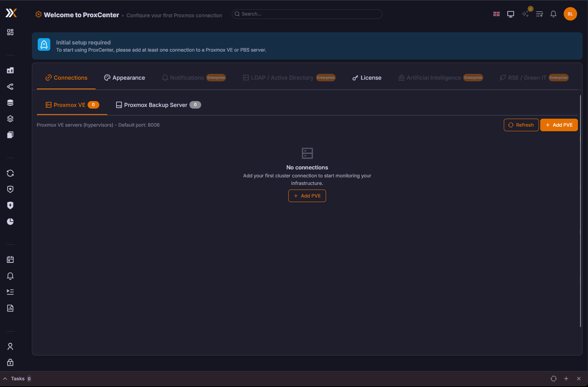
Task: Open the BL user avatar menu
Action: click(x=570, y=14)
